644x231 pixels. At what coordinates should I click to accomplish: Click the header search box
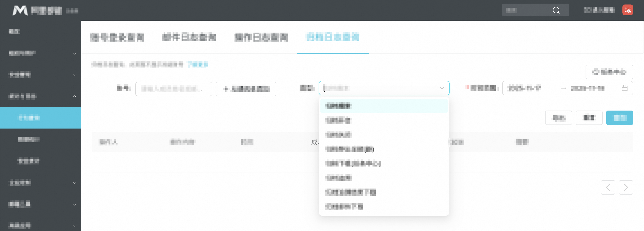point(535,10)
